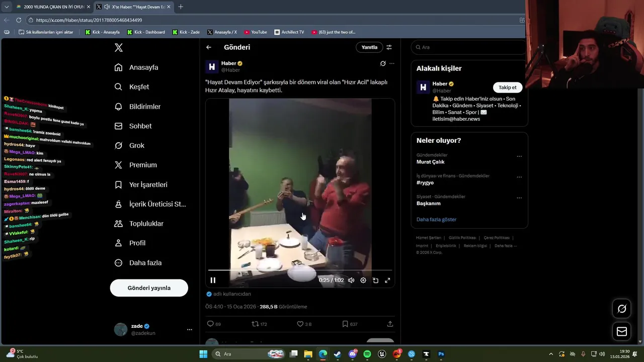Repost using the retweet icon
Viewport: 644px width, 362px height.
coord(255,324)
